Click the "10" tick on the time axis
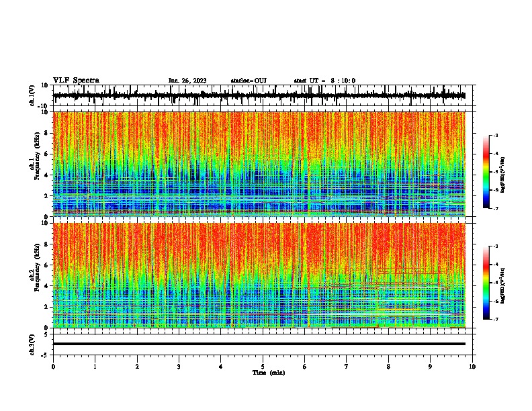The width and height of the screenshot is (532, 411). pos(472,367)
